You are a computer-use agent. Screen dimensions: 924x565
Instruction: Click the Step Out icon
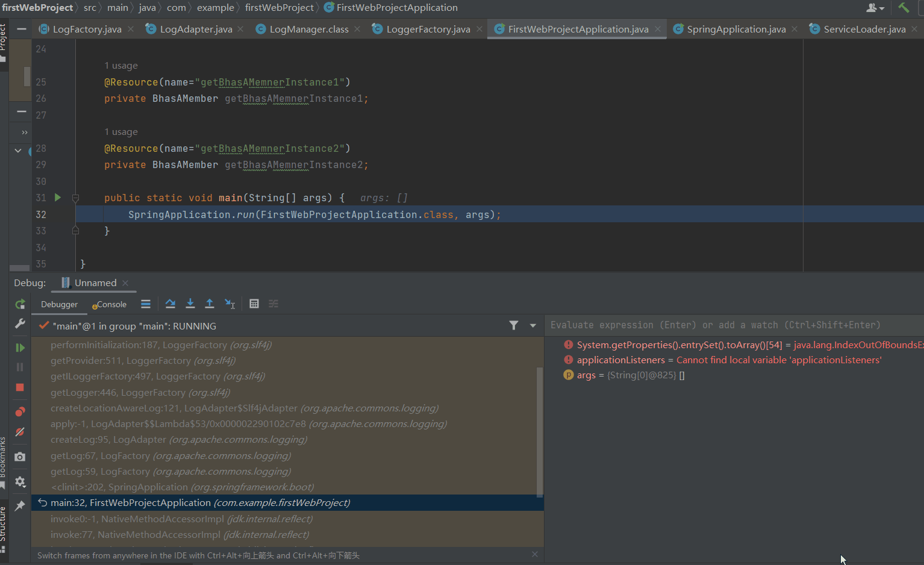click(x=210, y=304)
